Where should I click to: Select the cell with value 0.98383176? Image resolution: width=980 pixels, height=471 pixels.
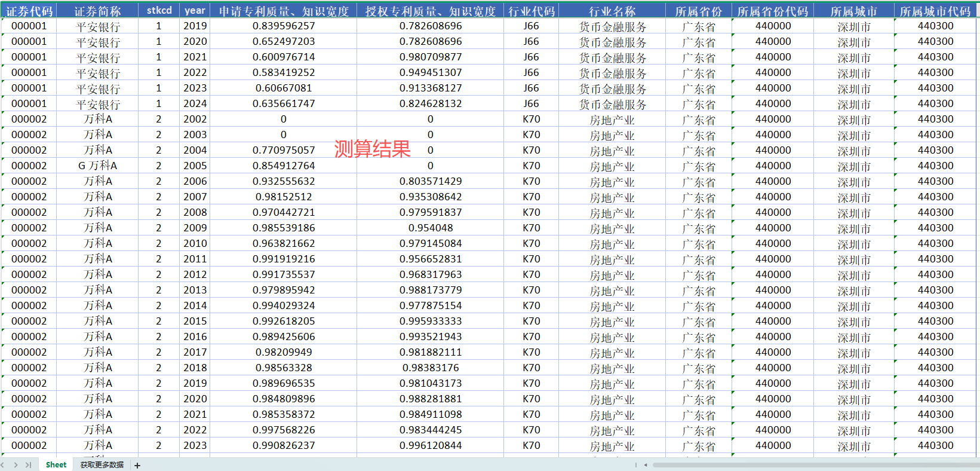[x=431, y=368]
